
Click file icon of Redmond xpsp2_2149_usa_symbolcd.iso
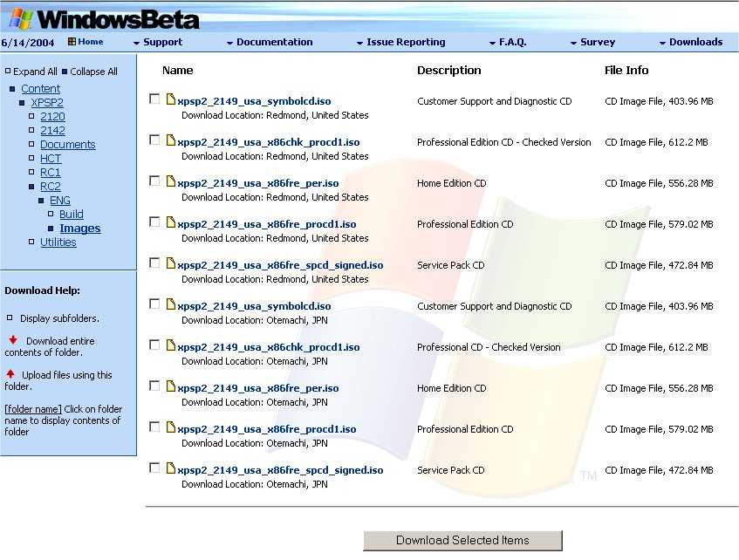click(171, 99)
